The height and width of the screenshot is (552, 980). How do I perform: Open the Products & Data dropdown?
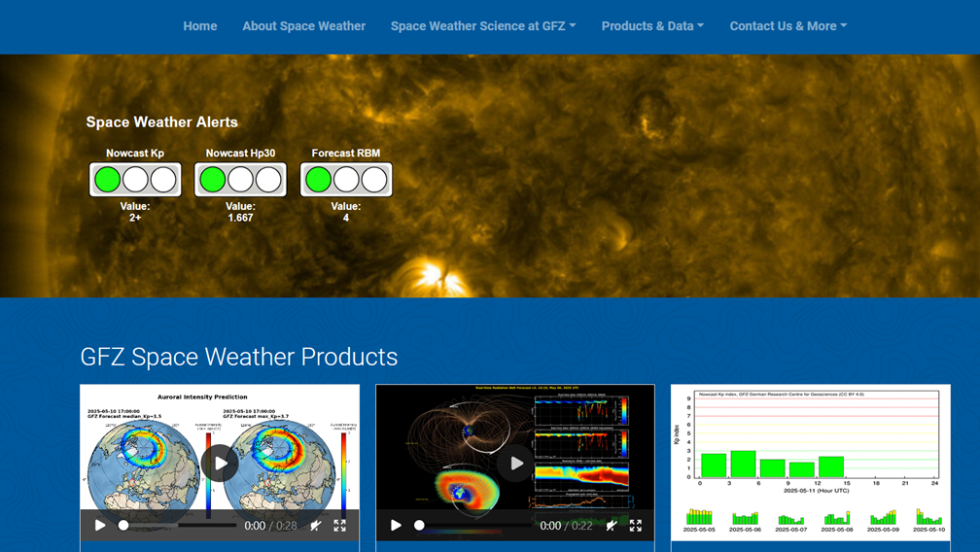(x=652, y=26)
